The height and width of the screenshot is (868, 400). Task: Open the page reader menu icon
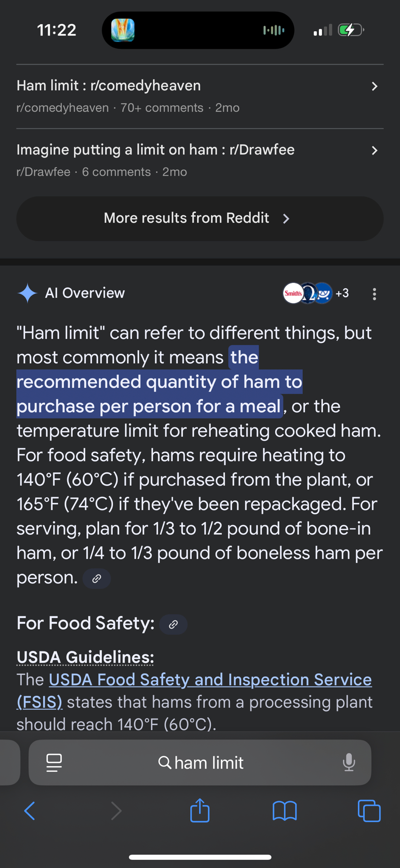point(54,763)
